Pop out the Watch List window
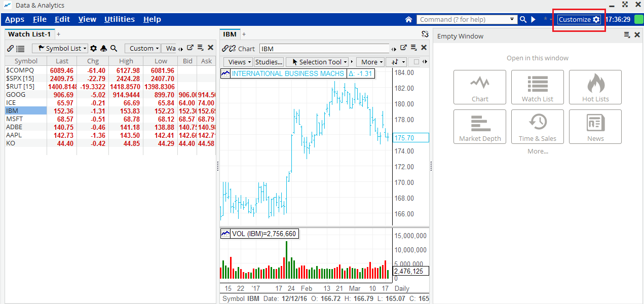The height and width of the screenshot is (304, 644). click(x=190, y=48)
